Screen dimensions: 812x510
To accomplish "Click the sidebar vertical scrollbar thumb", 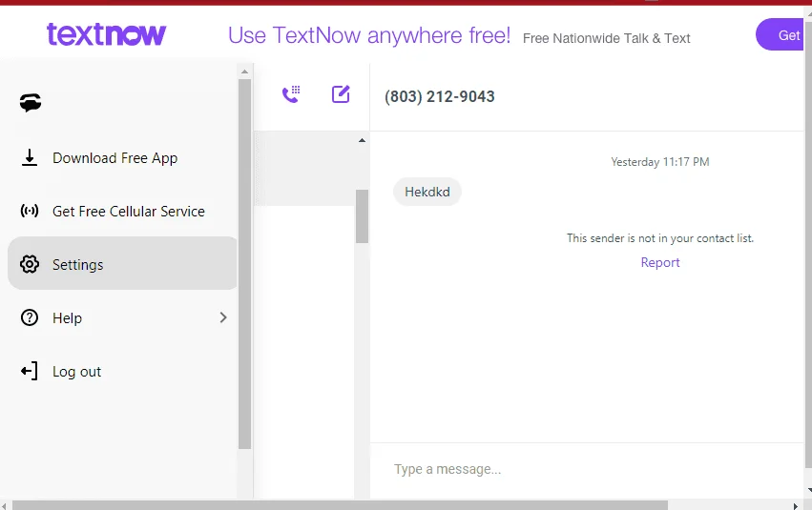I will (245, 264).
